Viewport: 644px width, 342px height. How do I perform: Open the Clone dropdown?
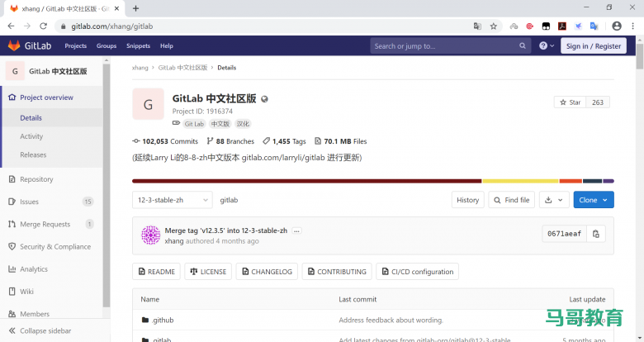click(594, 200)
